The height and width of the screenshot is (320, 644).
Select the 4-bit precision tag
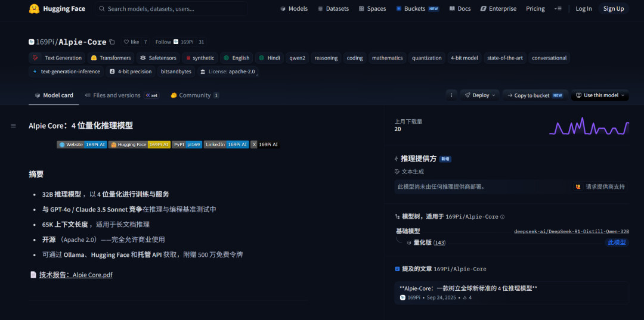point(131,72)
